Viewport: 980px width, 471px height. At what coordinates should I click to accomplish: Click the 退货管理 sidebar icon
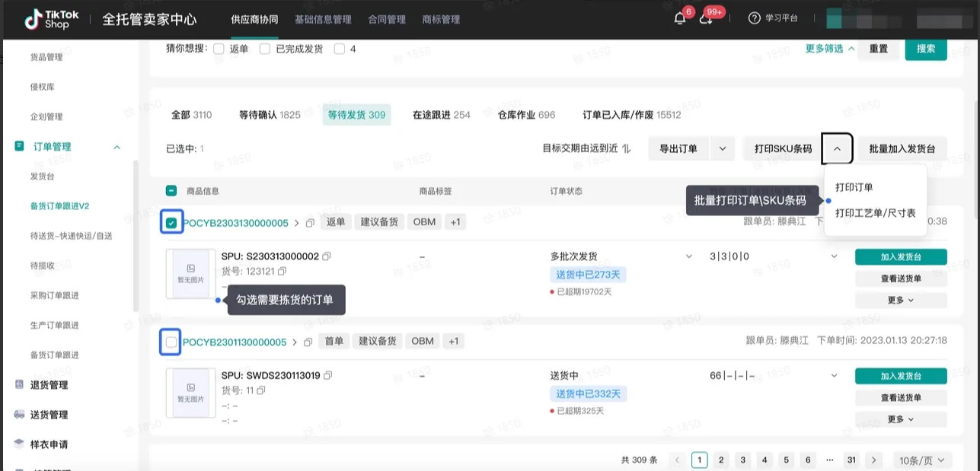click(x=20, y=384)
